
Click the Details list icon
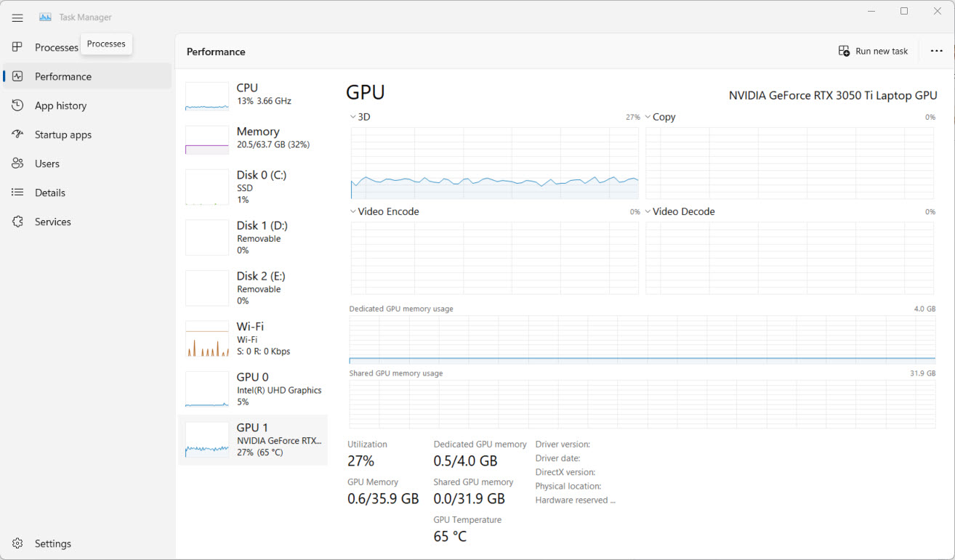point(17,192)
